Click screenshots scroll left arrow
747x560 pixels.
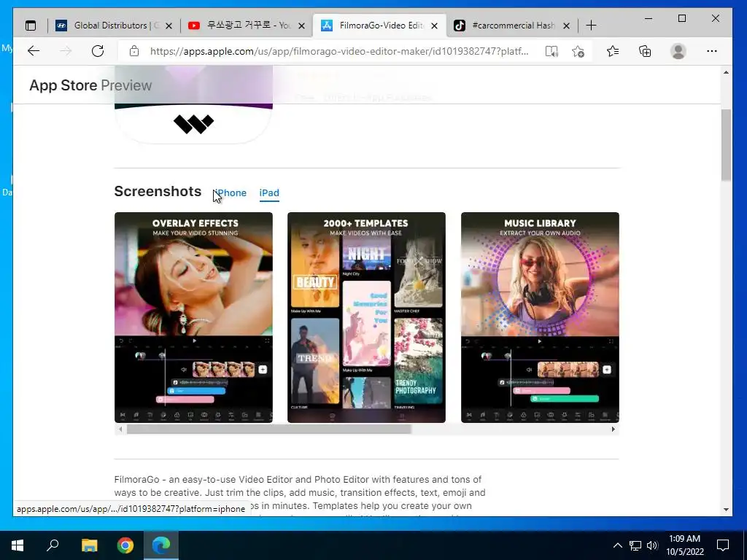[x=120, y=429]
